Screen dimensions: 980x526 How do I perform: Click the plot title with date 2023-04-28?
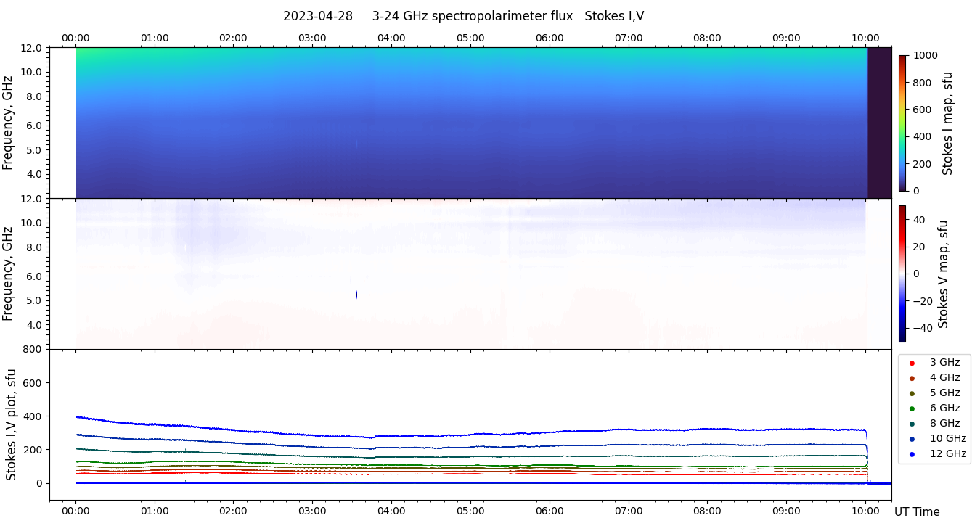click(x=463, y=16)
